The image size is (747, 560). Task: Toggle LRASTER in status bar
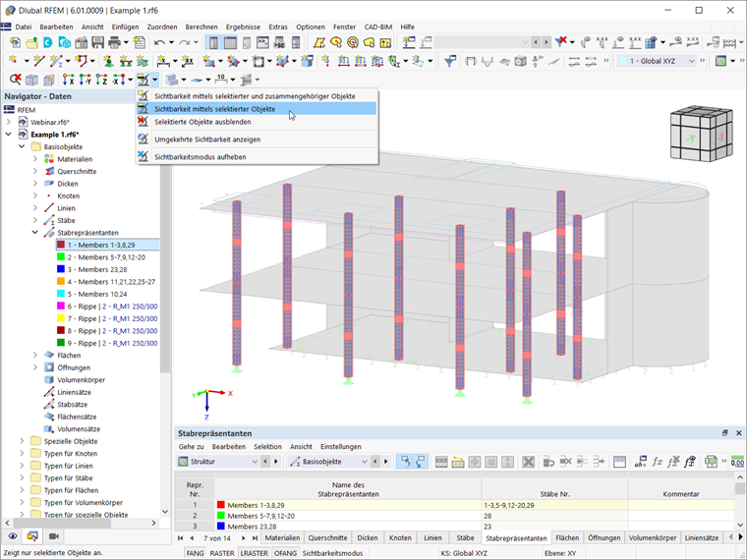coord(254,553)
